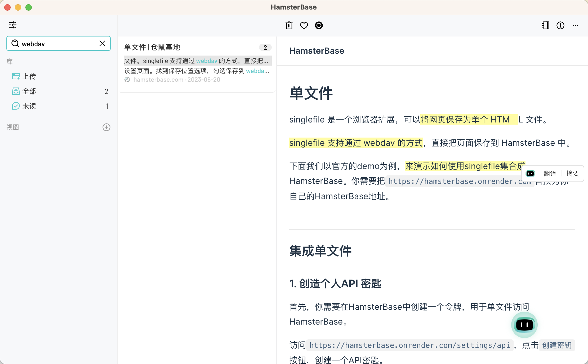Viewport: 588px width, 364px height.
Task: Click the webdav search field
Action: (58, 44)
